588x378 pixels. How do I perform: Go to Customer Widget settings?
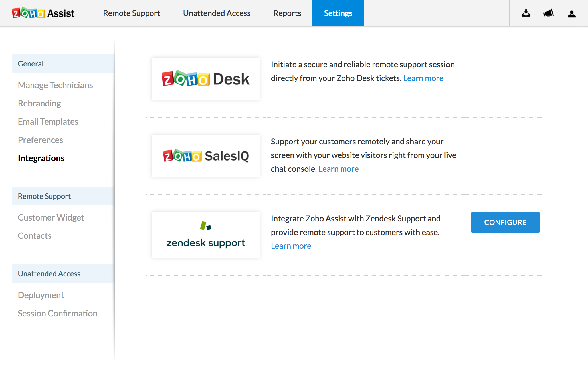(x=51, y=217)
